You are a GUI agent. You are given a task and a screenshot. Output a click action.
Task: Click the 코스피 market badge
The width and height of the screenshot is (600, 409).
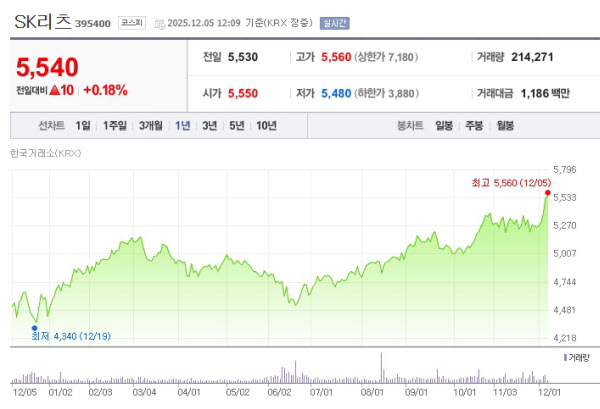click(130, 21)
